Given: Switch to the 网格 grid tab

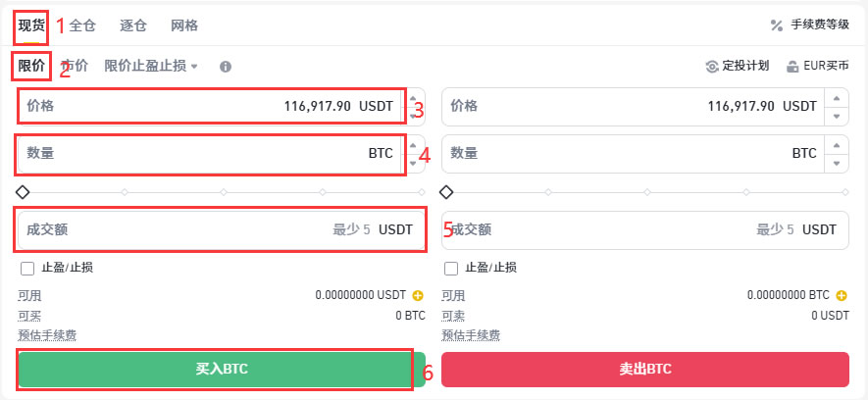Looking at the screenshot, I should 184,25.
